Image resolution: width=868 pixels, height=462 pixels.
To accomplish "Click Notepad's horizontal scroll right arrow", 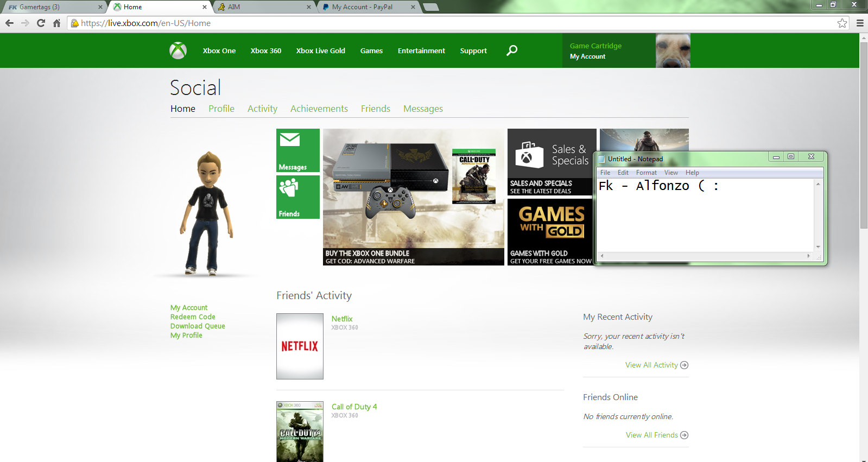I will click(x=809, y=256).
